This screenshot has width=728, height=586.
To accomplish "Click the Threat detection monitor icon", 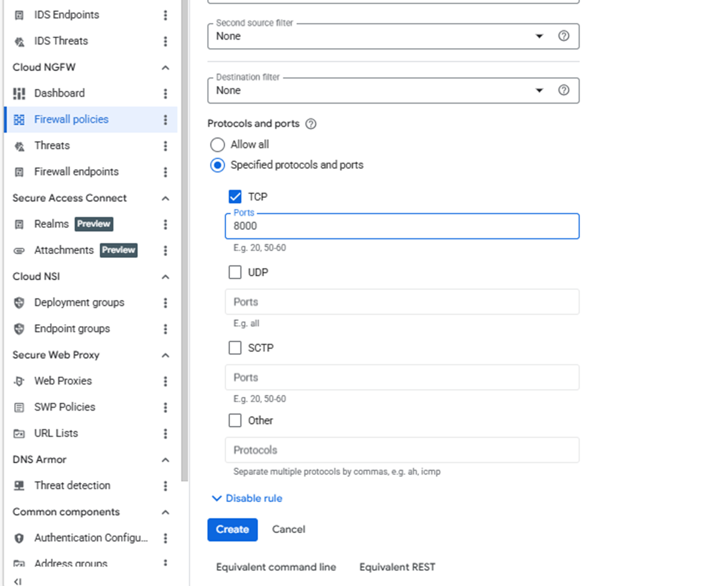I will (x=19, y=486).
